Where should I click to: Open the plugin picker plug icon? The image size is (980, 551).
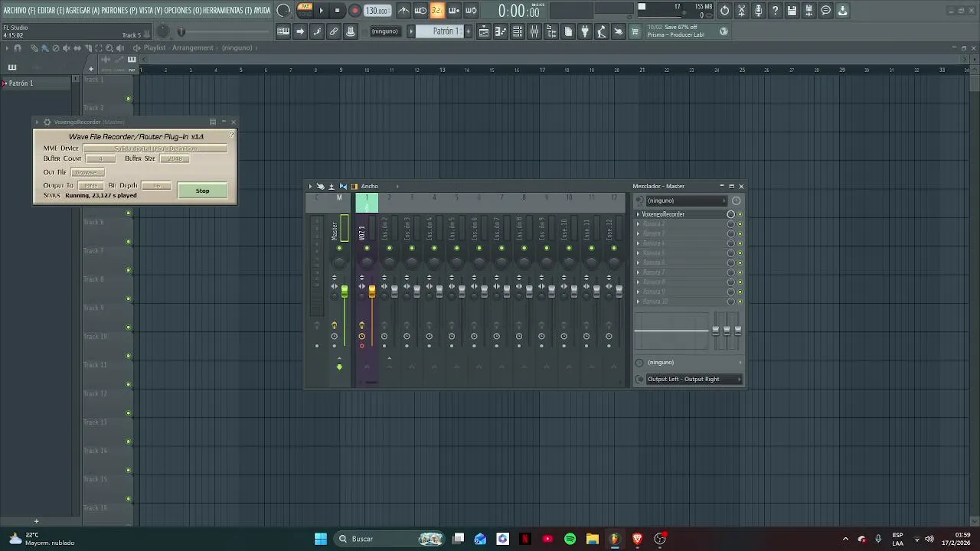(x=585, y=31)
